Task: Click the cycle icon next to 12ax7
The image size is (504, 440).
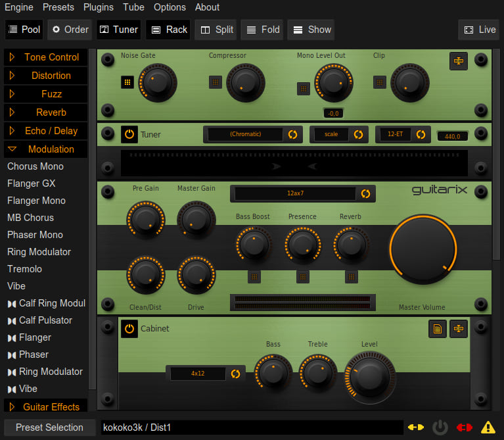Action: click(365, 193)
